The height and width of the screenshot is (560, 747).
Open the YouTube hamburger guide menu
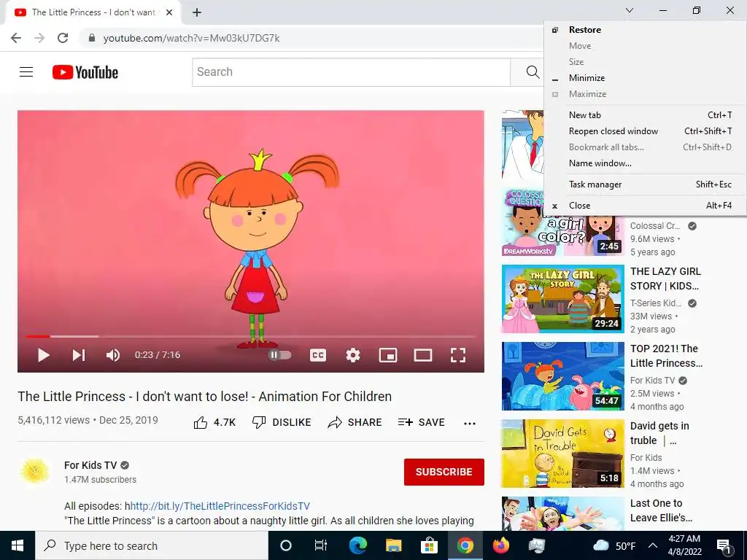[26, 72]
